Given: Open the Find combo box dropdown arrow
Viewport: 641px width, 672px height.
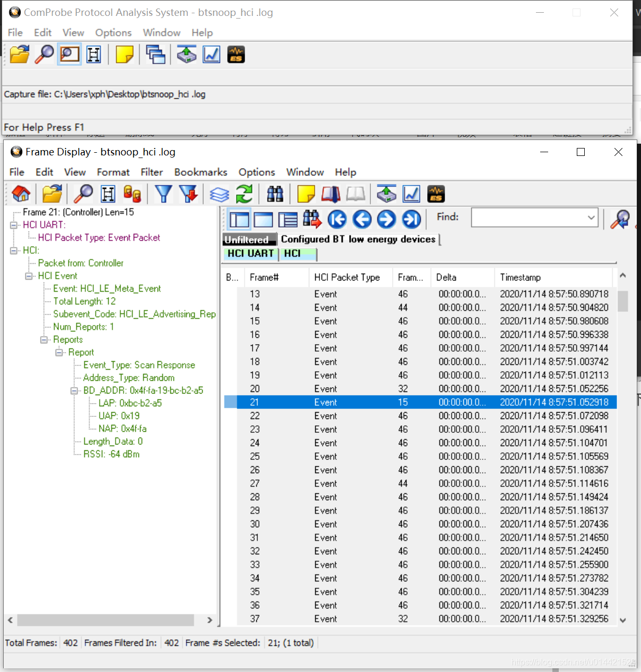Looking at the screenshot, I should coord(591,217).
